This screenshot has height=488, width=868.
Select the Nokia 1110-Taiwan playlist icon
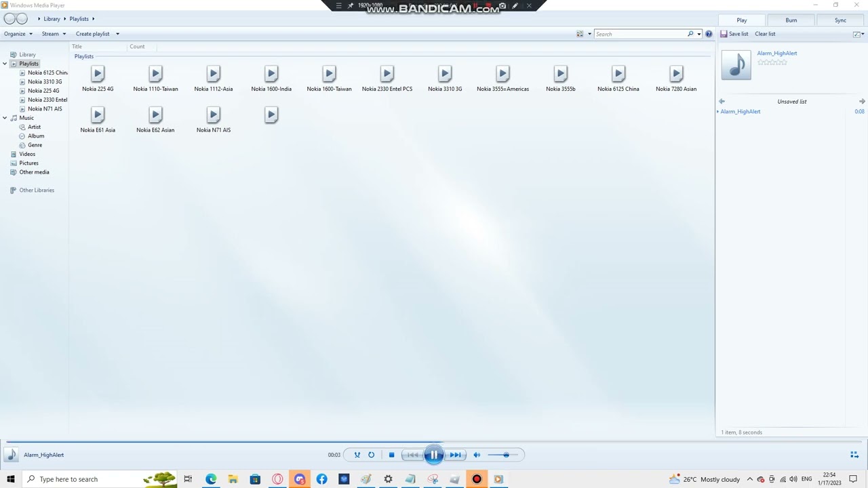click(155, 73)
